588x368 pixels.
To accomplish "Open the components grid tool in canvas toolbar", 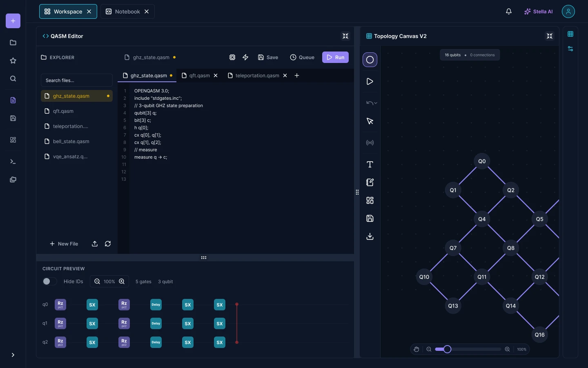I will click(370, 200).
